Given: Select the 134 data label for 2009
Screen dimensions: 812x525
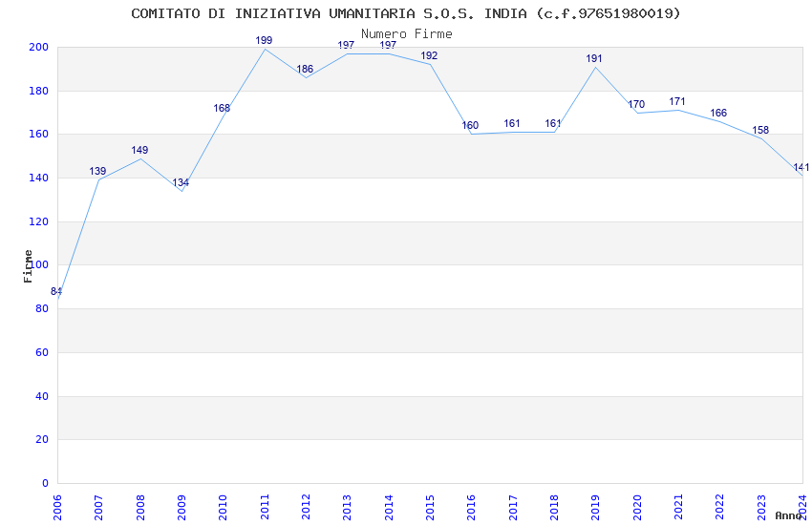Looking at the screenshot, I should (x=181, y=183).
